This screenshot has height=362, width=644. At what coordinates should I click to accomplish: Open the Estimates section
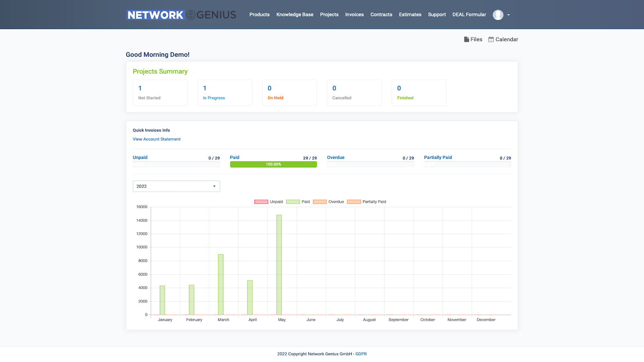click(410, 14)
